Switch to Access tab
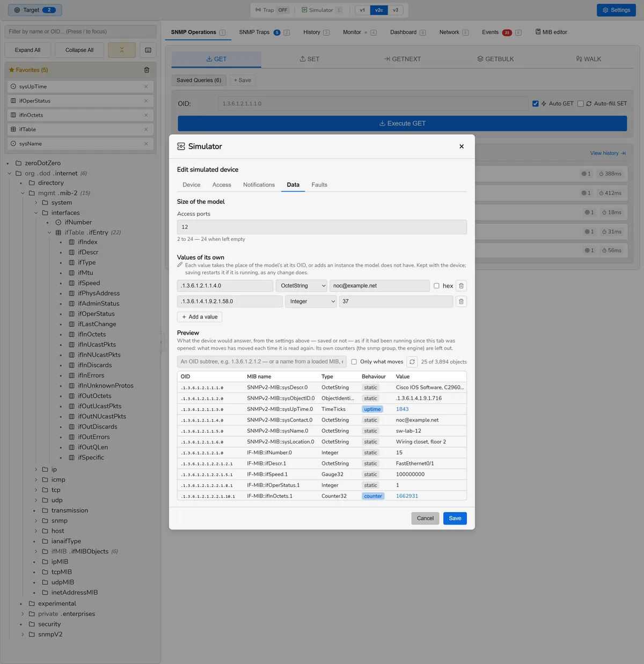Screen dimensions: 644x664 [222, 185]
